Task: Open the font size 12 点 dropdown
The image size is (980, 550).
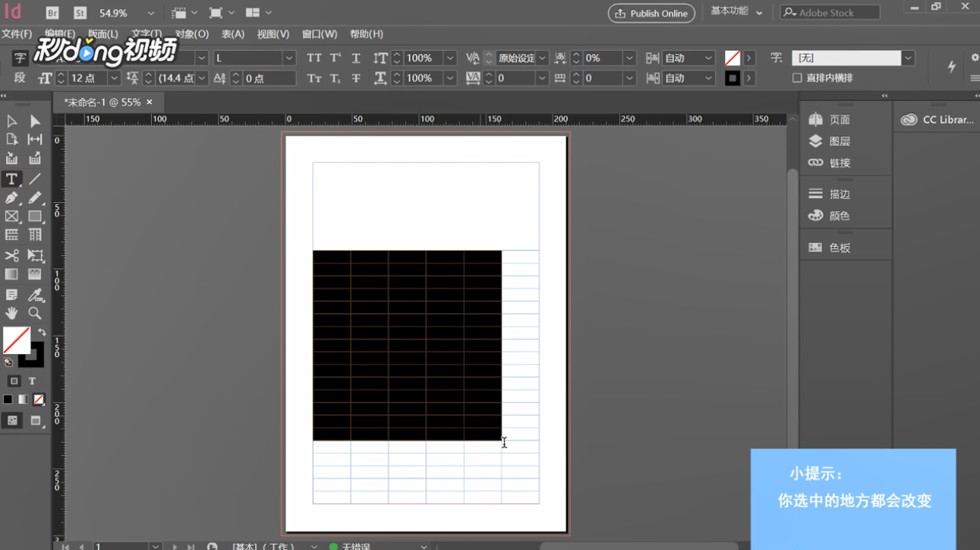Action: pos(114,78)
